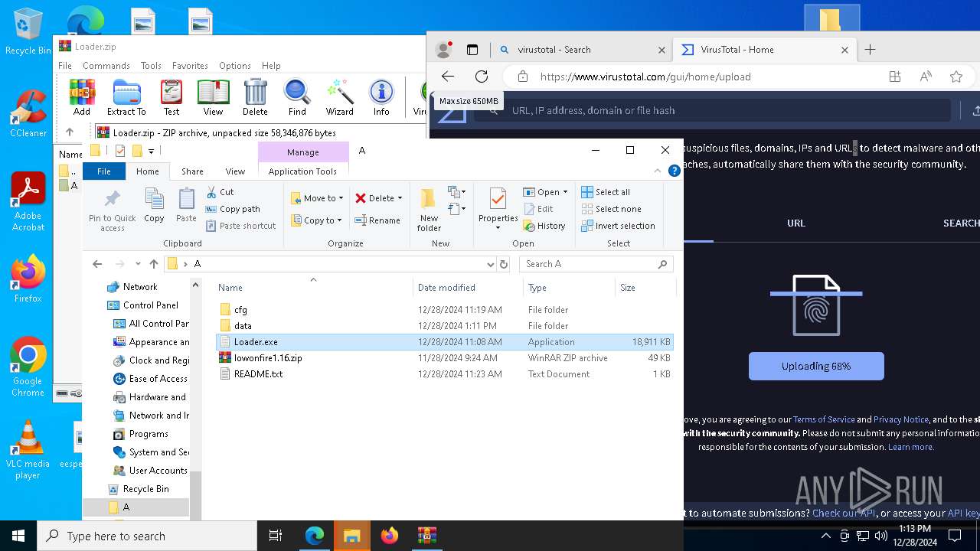
Task: Open Explorer help icon
Action: (x=675, y=171)
